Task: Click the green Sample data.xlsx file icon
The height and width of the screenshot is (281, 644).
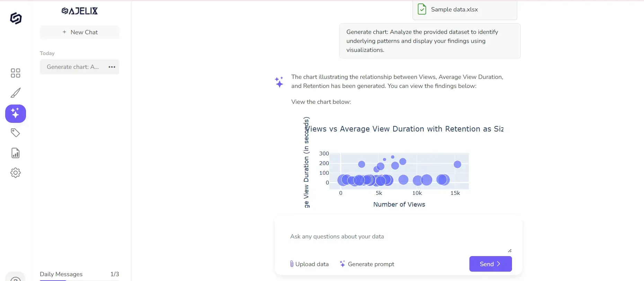Action: [422, 9]
